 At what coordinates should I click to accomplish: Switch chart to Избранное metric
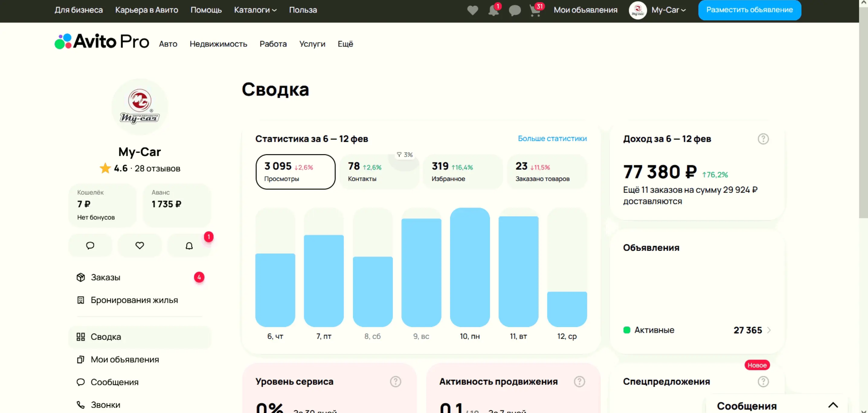462,172
